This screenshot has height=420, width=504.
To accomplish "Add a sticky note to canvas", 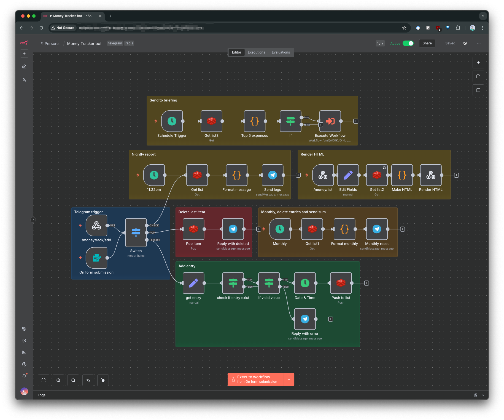I will (x=478, y=76).
